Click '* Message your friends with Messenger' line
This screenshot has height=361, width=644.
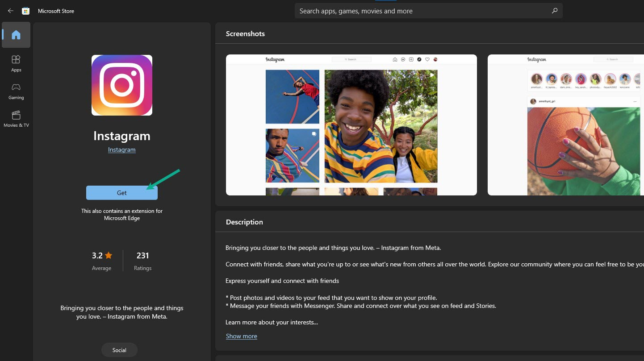(361, 306)
